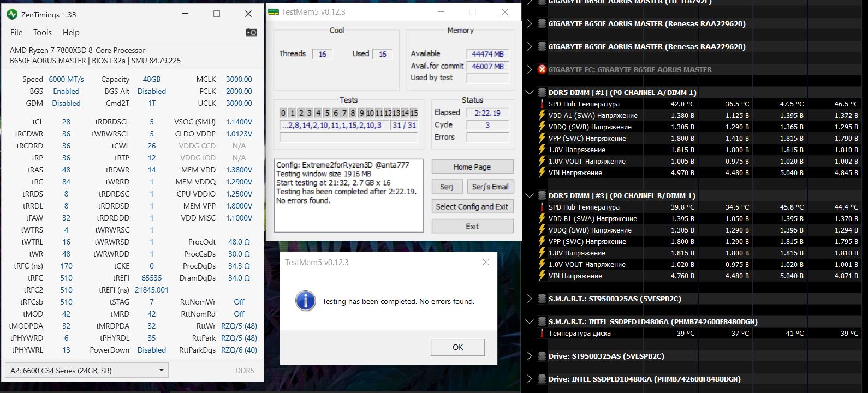The image size is (868, 393).
Task: Click the lightning icon for DIMM [#3] VPP (SWC)
Action: (x=542, y=241)
